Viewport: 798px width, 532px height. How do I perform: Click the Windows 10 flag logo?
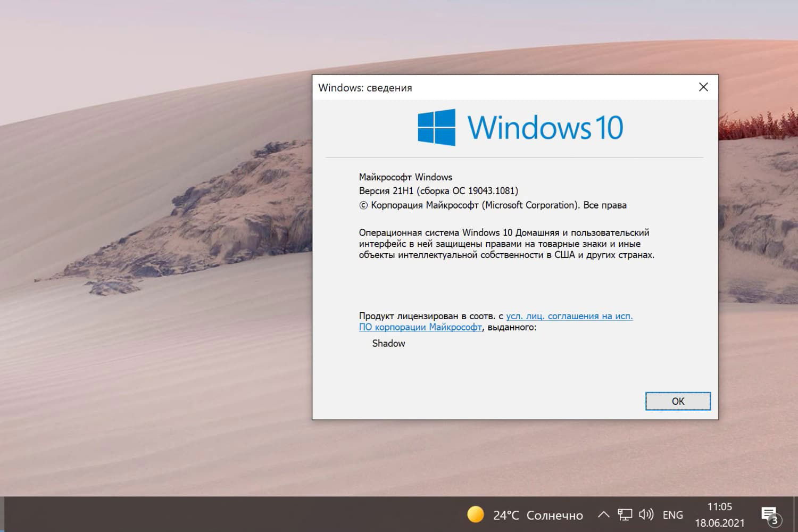(436, 128)
